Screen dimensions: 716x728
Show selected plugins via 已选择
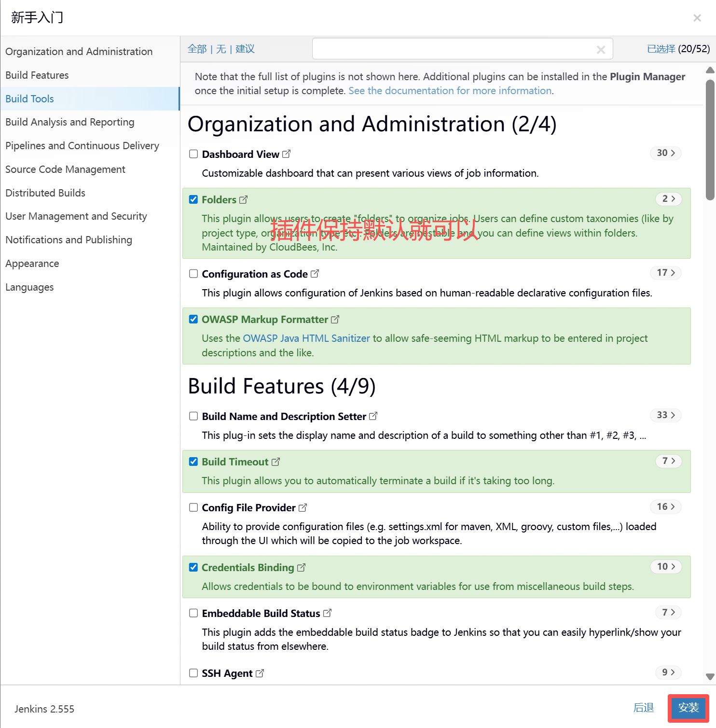click(x=661, y=49)
